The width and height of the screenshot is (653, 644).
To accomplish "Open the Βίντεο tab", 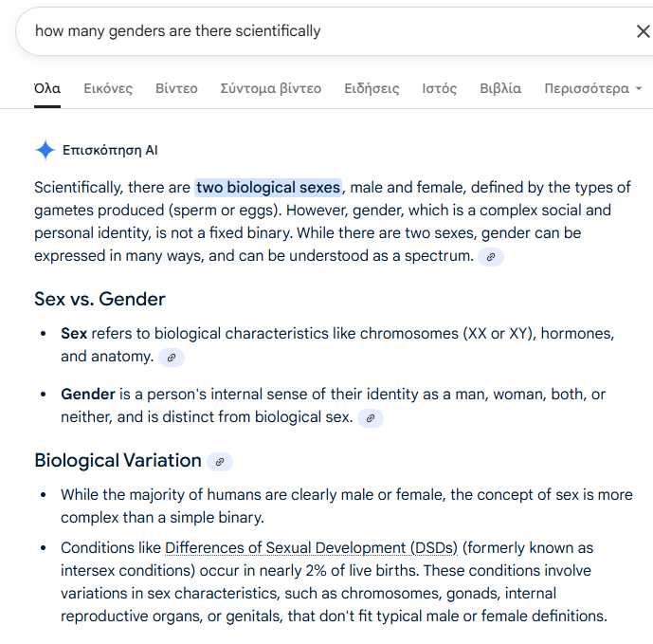I will (176, 88).
